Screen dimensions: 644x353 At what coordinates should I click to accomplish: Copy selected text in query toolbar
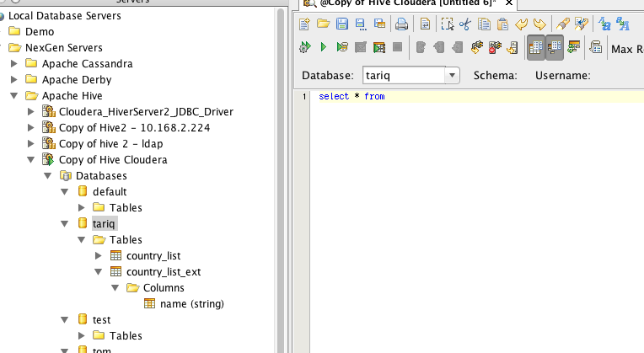pyautogui.click(x=484, y=24)
